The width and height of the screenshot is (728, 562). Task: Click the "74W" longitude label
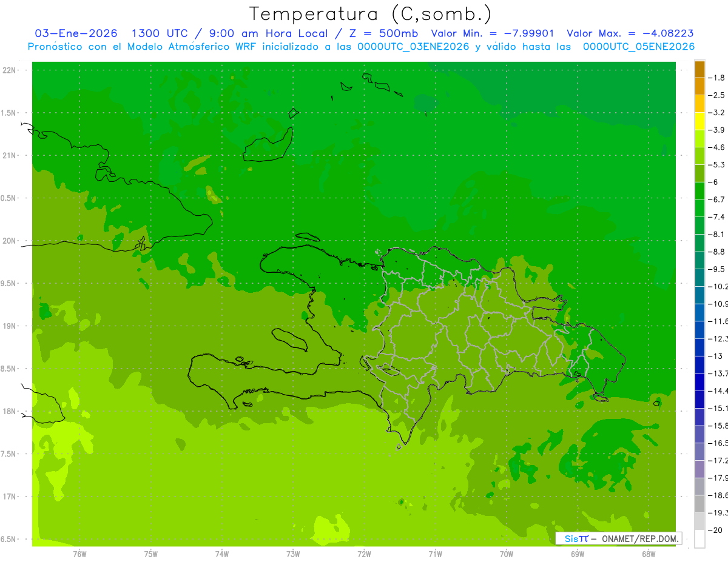coord(222,554)
